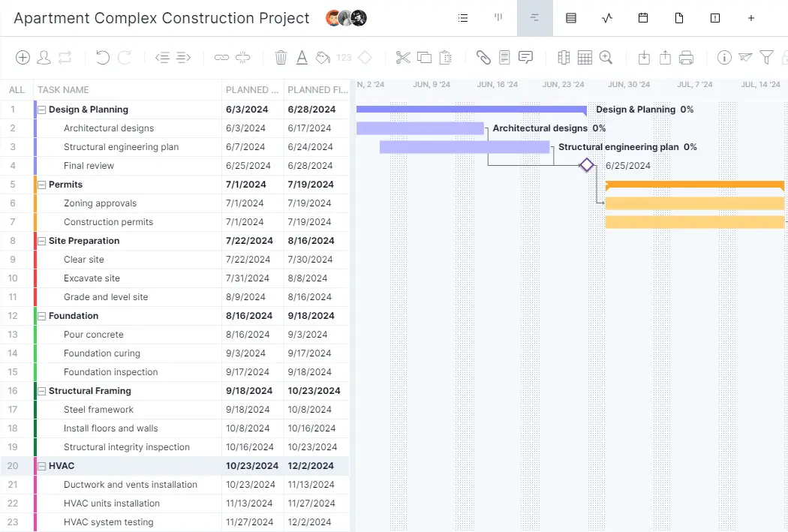The height and width of the screenshot is (532, 788).
Task: Click the trash delete icon
Action: point(281,58)
